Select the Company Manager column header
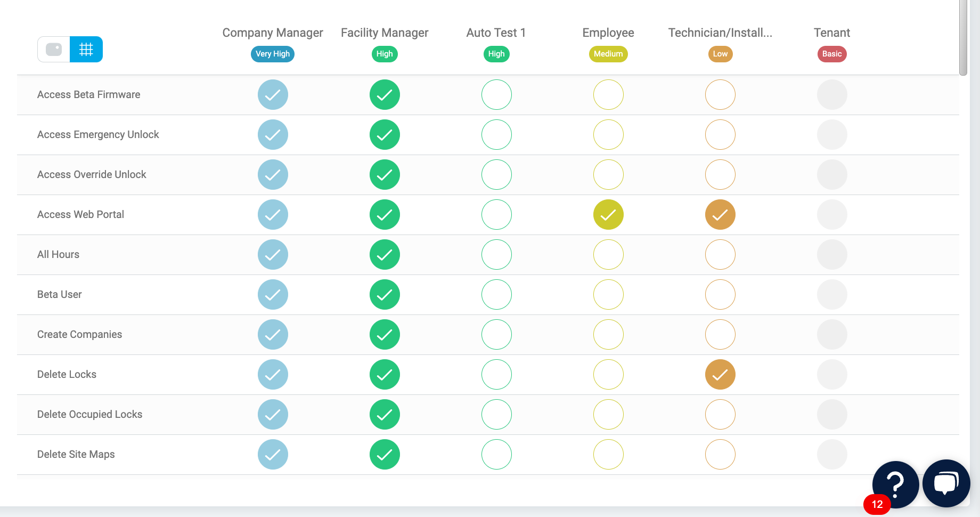Image resolution: width=980 pixels, height=517 pixels. click(273, 33)
